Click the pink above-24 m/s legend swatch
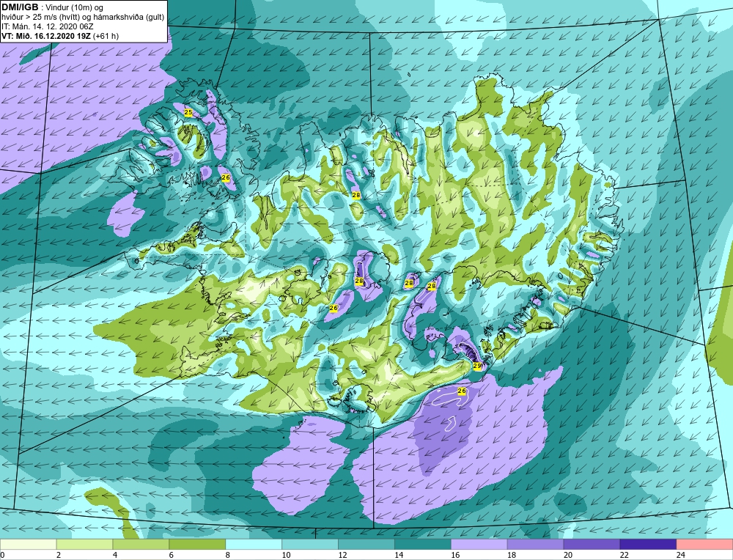This screenshot has height=560, width=733. tap(704, 545)
